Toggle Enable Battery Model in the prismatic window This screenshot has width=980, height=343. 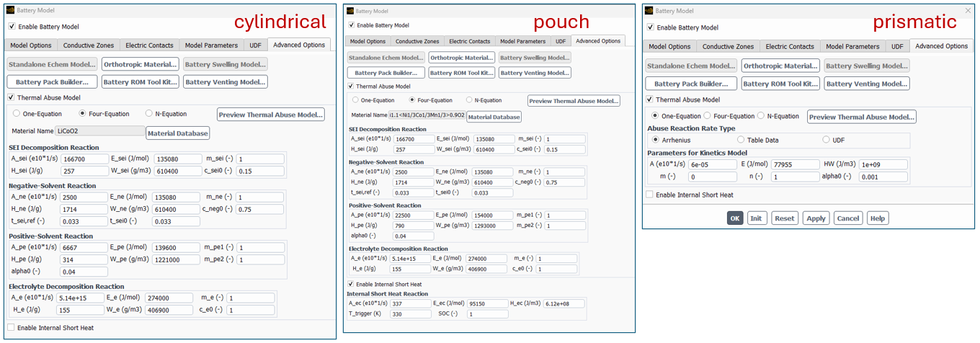click(x=651, y=27)
